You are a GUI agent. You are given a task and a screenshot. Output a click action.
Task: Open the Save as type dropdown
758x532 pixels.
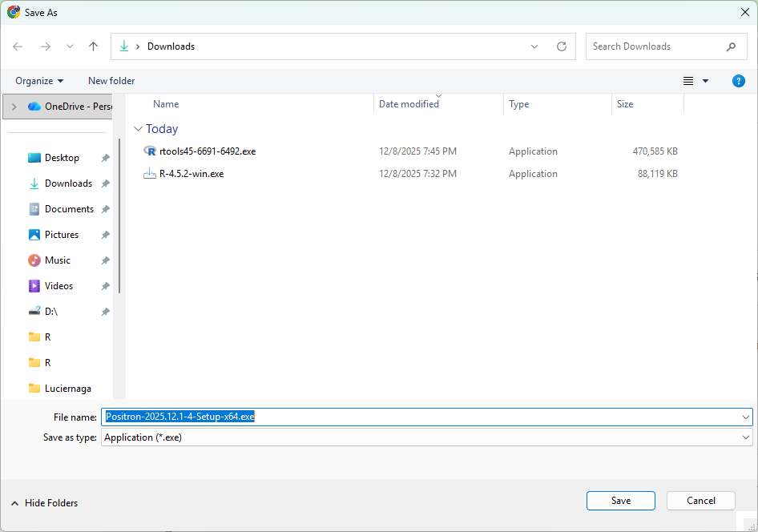[746, 437]
